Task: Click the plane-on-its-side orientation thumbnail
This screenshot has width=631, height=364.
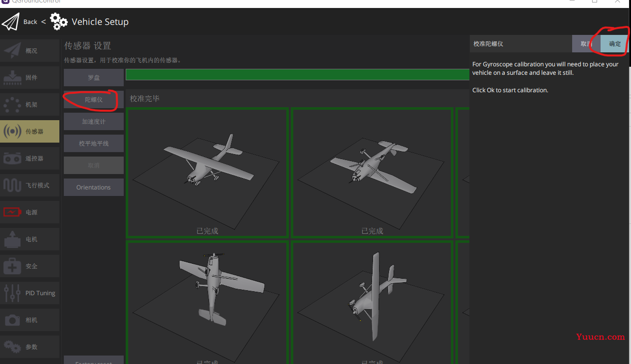Action: (372, 302)
